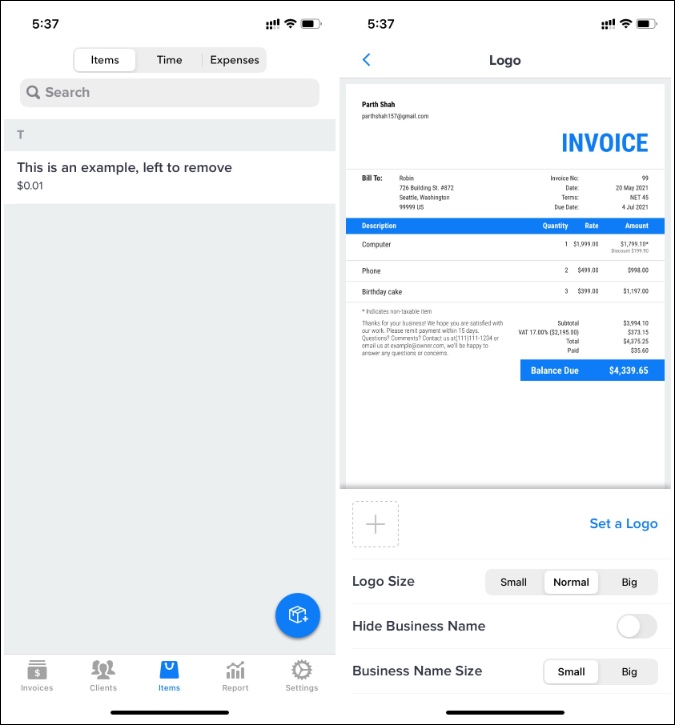Open the Settings gear icon
Image resolution: width=675 pixels, height=725 pixels.
tap(301, 670)
